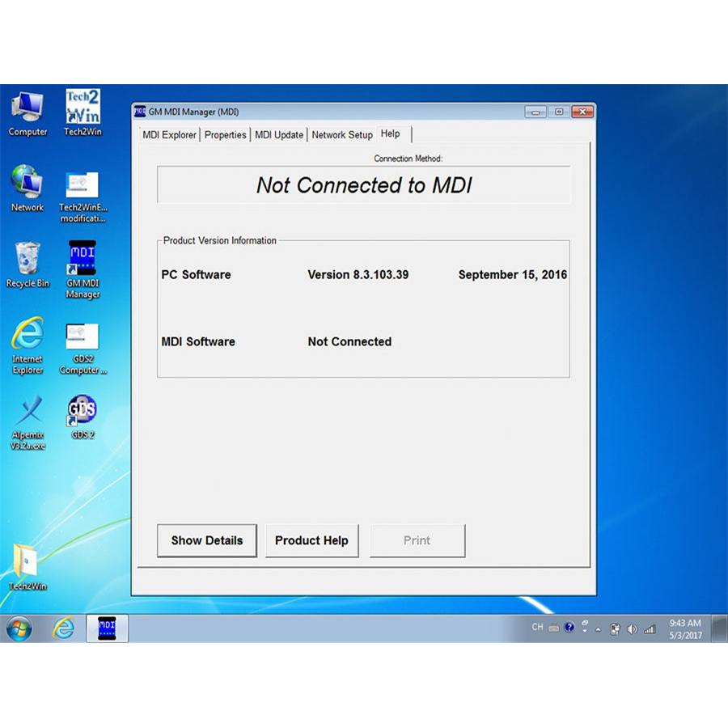This screenshot has height=728, width=728.
Task: Click the 'Not Connected to MDI' status text
Action: point(364,185)
